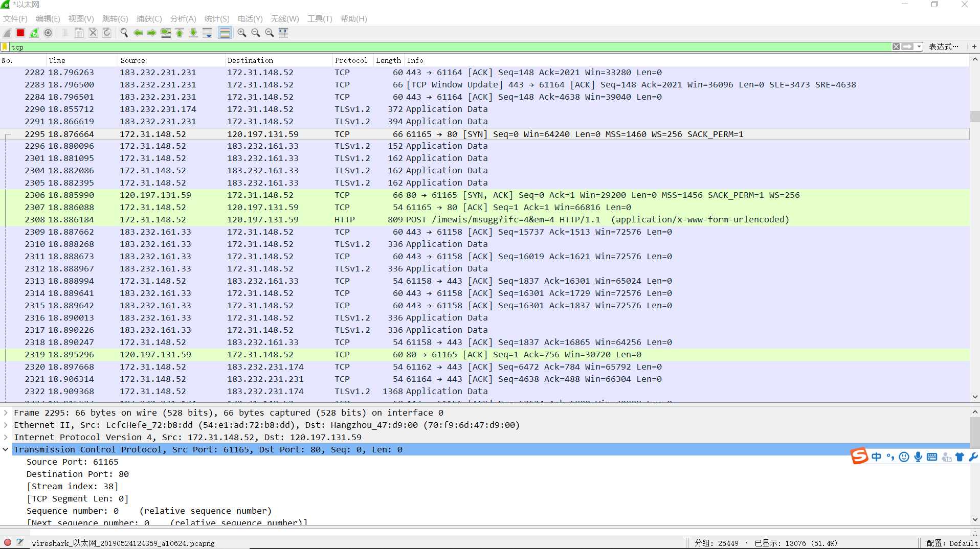Click the 配置: Default profile status
980x549 pixels.
[952, 543]
